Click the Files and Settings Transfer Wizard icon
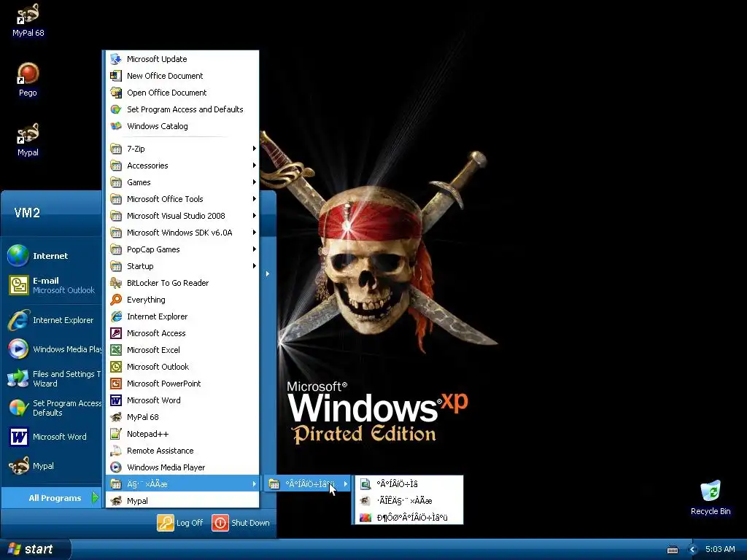The width and height of the screenshot is (747, 560). click(18, 378)
